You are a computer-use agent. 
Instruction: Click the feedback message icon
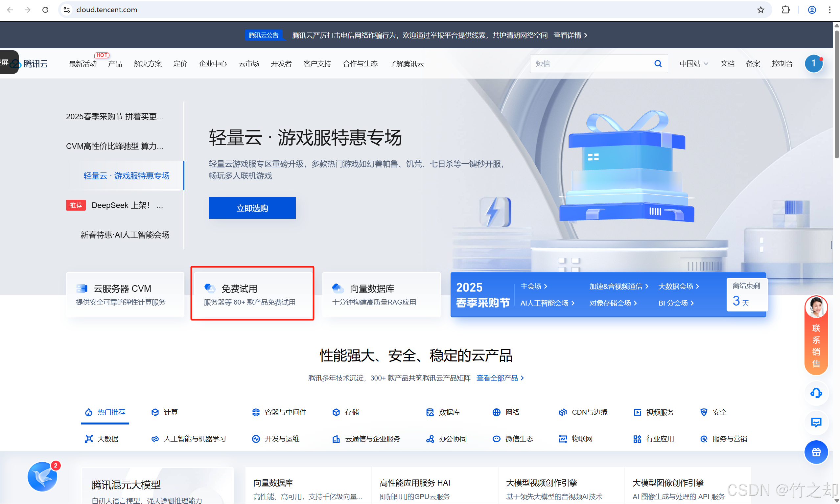tap(816, 423)
